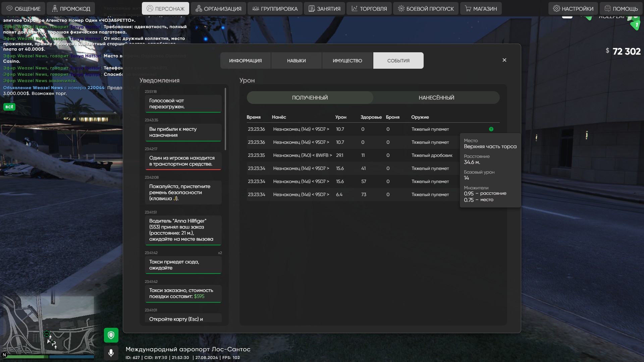The width and height of the screenshot is (644, 362).
Task: Click the notifications list scrollbar
Action: (x=225, y=119)
